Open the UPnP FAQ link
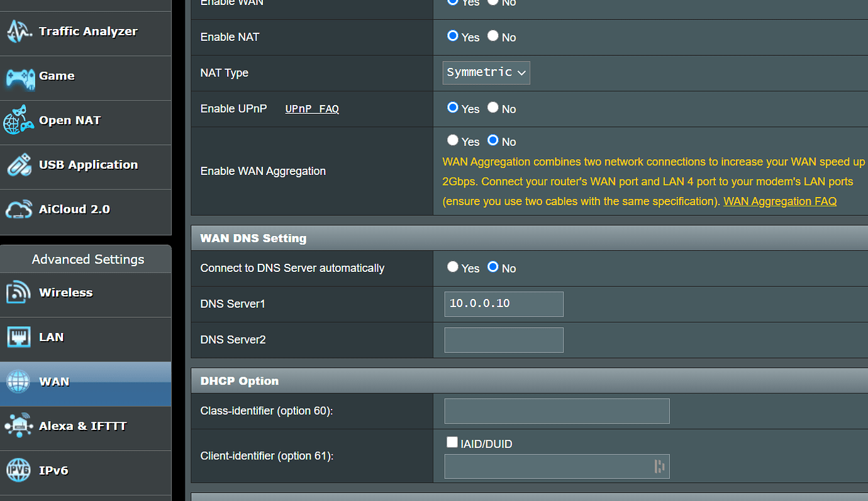868x501 pixels. 312,108
